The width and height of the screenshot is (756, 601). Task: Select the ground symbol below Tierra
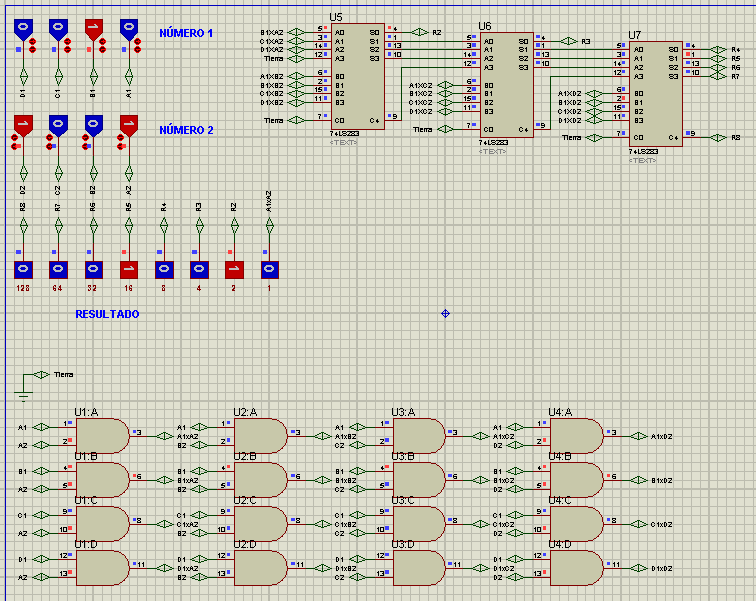click(x=23, y=396)
